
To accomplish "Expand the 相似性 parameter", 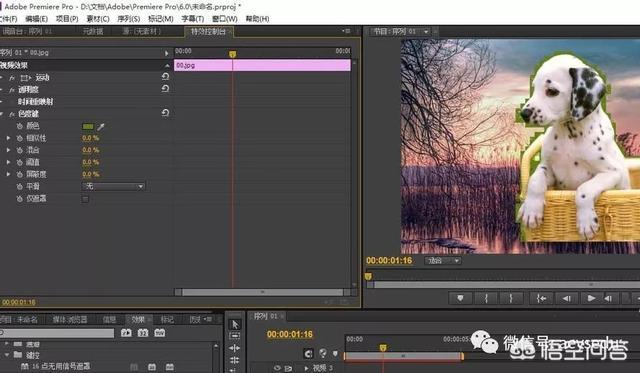I will click(8, 138).
